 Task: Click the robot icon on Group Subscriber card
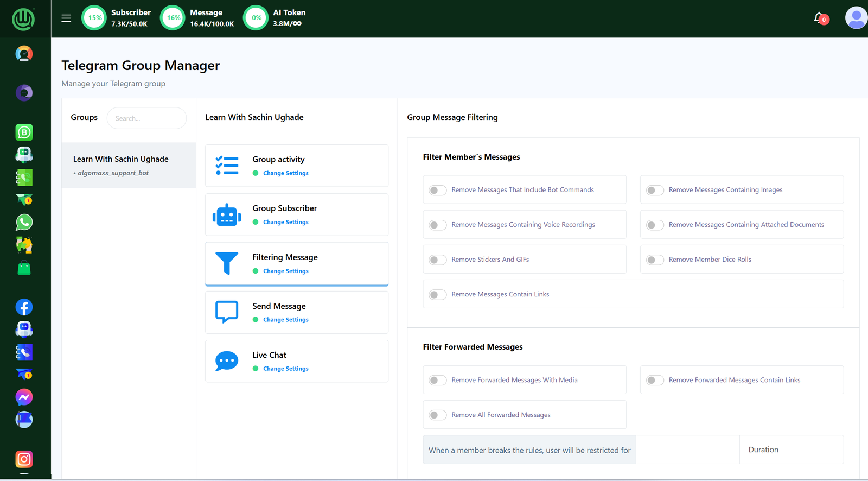pyautogui.click(x=227, y=215)
